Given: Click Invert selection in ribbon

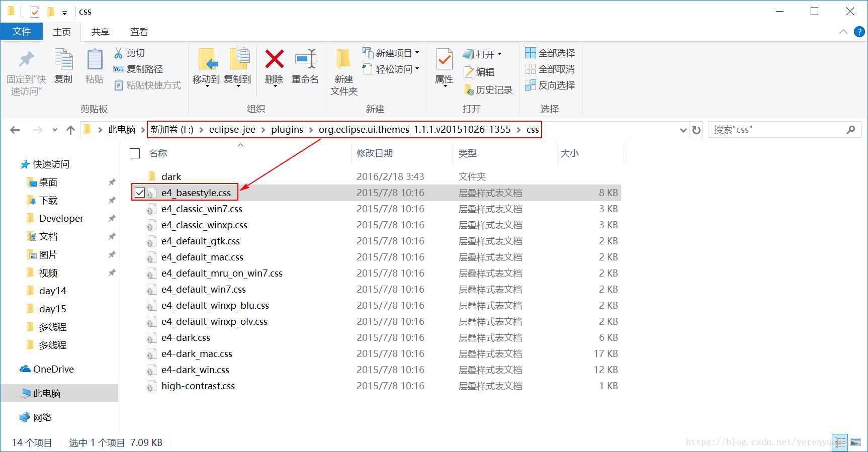Looking at the screenshot, I should click(550, 85).
